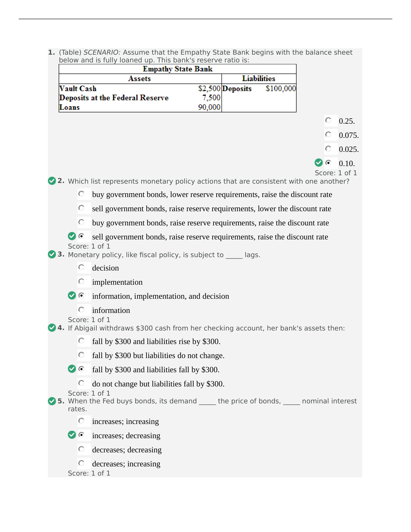This screenshot has width=411, height=532.
Task: Click question 1 score text
Action: [336, 173]
